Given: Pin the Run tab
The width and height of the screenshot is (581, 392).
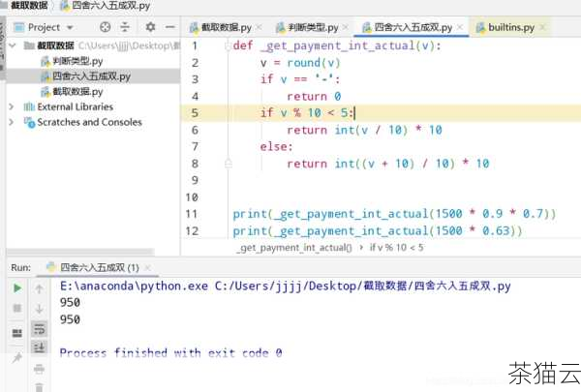Looking at the screenshot, I should point(17,357).
